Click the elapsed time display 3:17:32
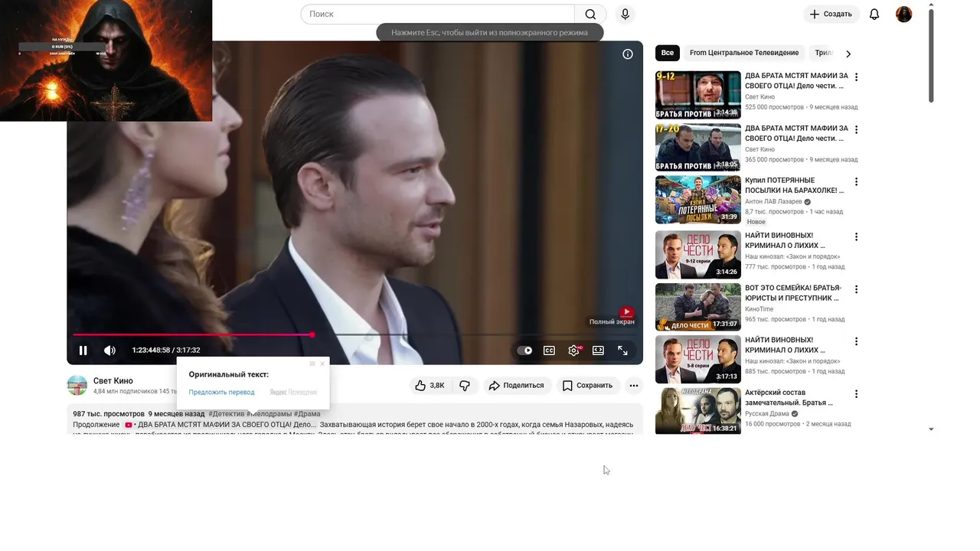This screenshot has height=551, width=980. (x=166, y=350)
